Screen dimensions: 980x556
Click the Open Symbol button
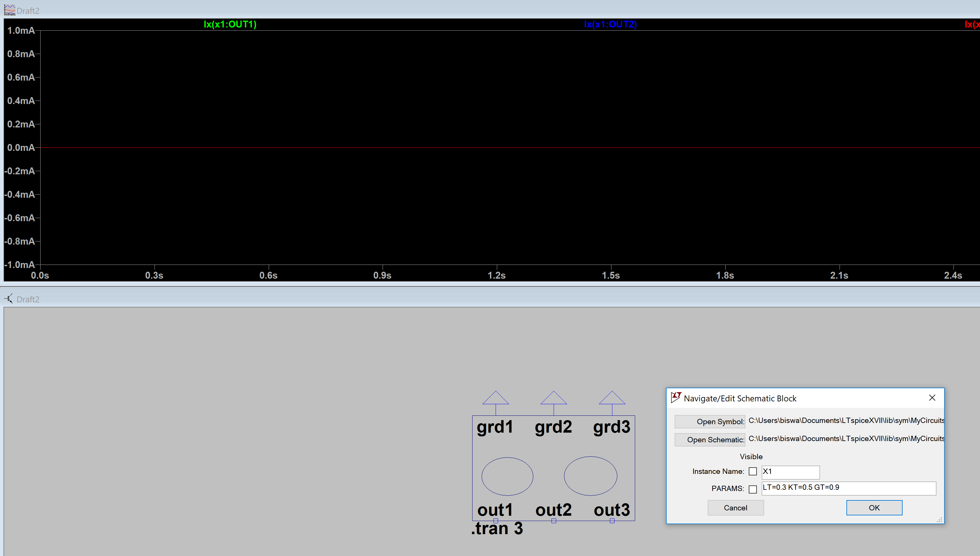point(709,422)
